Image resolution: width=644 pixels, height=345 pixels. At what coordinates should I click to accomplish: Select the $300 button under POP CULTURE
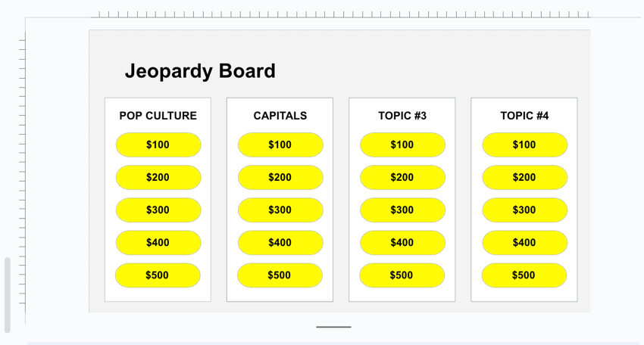(158, 210)
